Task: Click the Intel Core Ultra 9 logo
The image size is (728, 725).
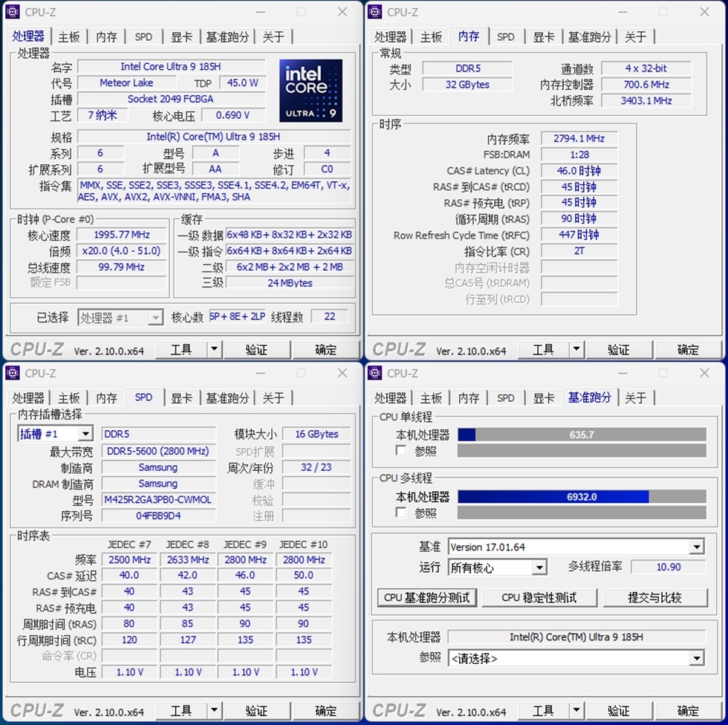Action: point(311,91)
